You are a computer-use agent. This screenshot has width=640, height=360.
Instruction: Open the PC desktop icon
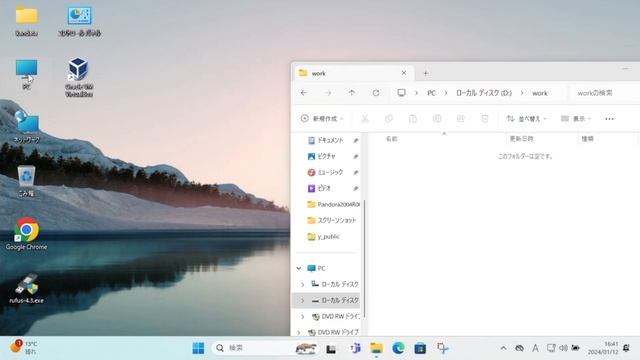(27, 75)
